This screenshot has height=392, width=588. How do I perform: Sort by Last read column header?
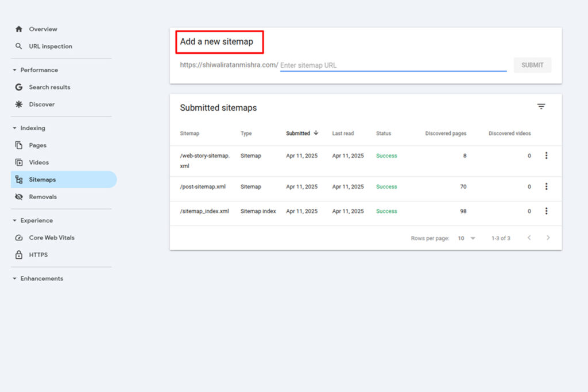click(343, 133)
